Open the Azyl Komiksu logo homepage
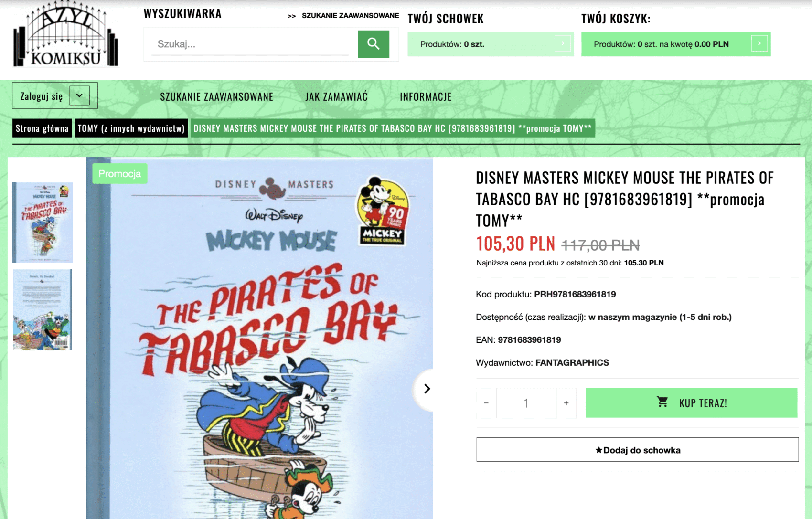812x519 pixels. pos(66,34)
